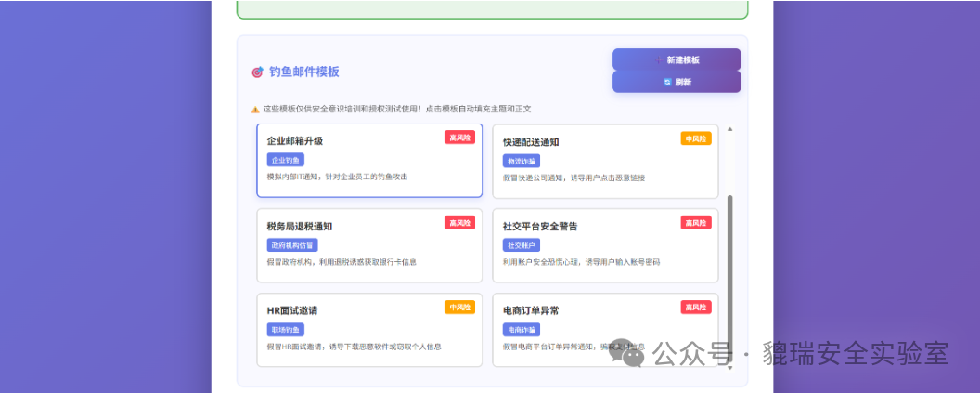The height and width of the screenshot is (393, 980).
Task: Pick the 电商订单异常 template card
Action: 605,330
